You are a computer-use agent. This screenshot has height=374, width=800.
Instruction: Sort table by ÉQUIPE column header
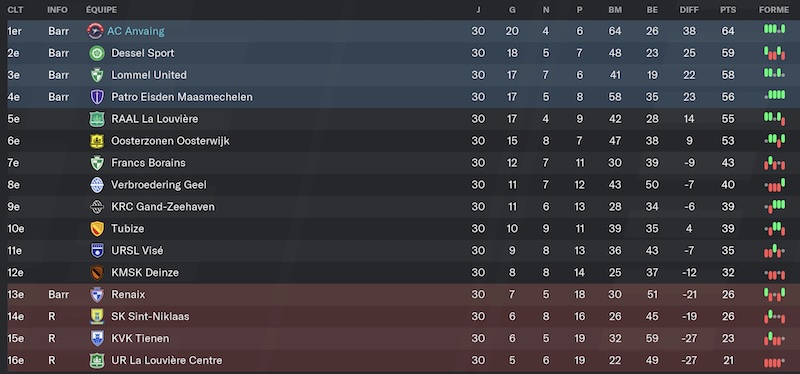tap(101, 10)
